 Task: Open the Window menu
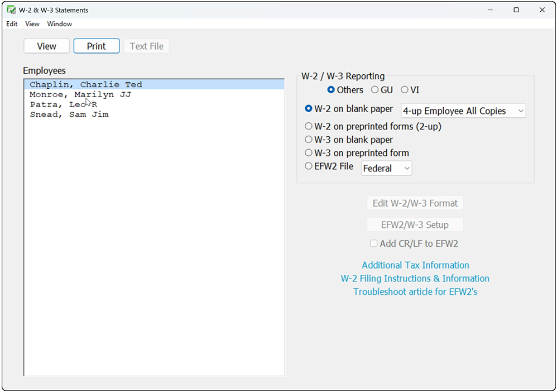[59, 24]
